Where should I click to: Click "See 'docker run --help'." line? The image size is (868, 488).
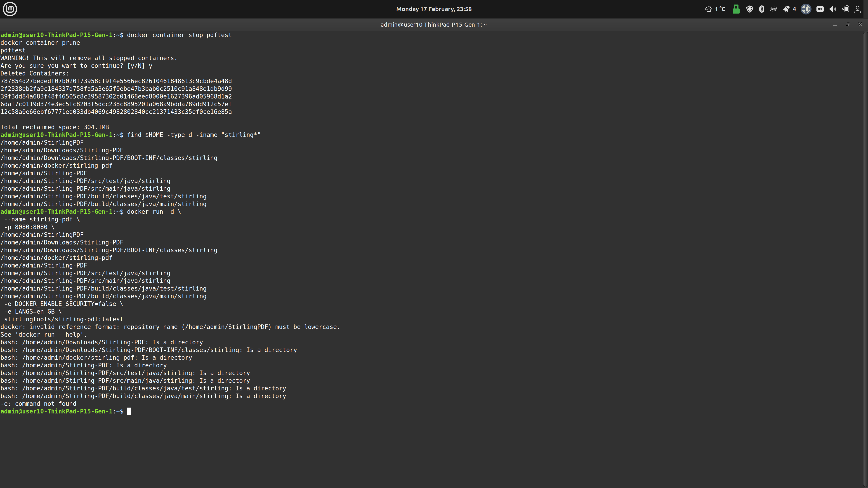[x=43, y=335]
